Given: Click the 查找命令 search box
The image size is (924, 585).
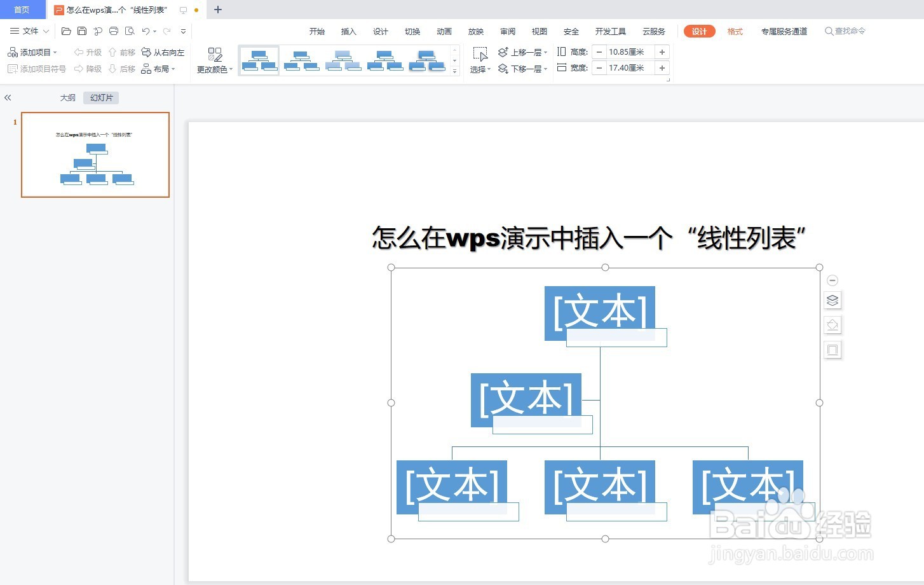Looking at the screenshot, I should [x=845, y=31].
